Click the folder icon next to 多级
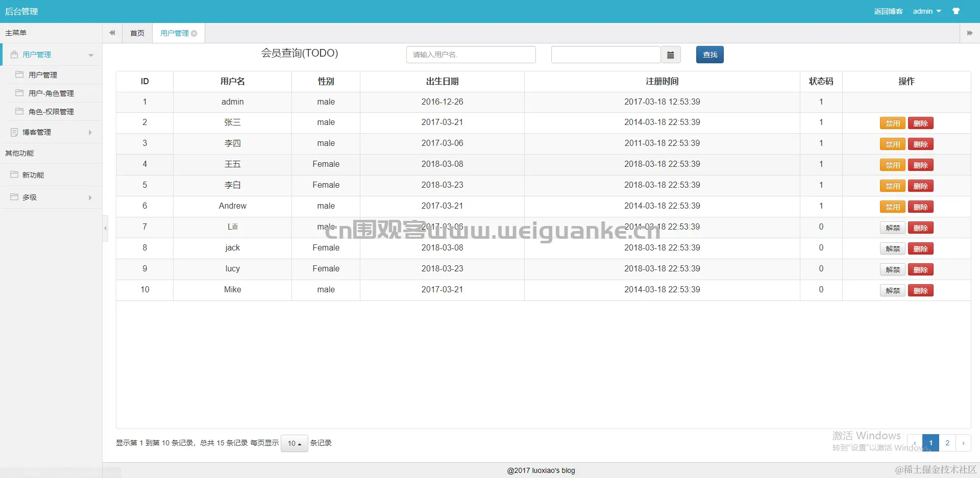 click(14, 197)
